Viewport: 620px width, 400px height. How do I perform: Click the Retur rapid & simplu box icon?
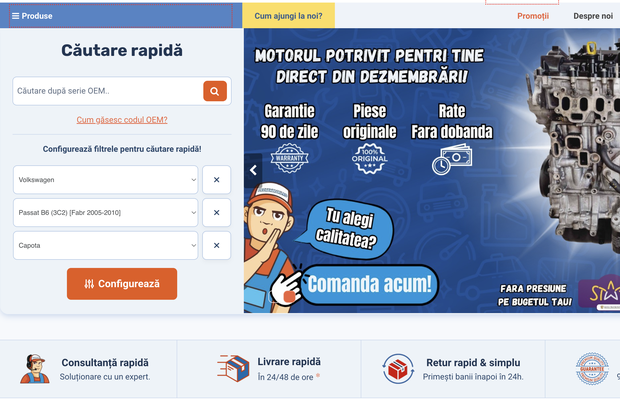[398, 369]
